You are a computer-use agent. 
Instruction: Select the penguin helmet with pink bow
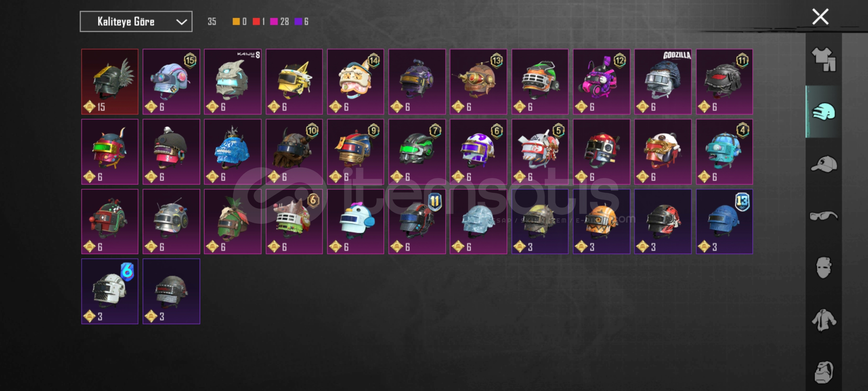point(356,222)
